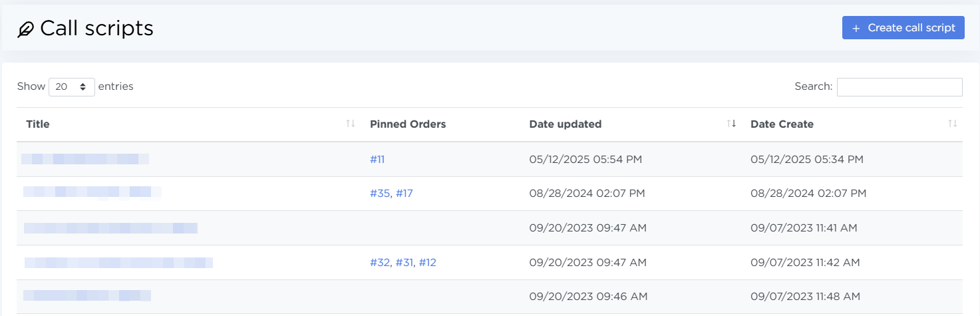Open pinned order #17 link
The height and width of the screenshot is (316, 980).
(x=405, y=194)
